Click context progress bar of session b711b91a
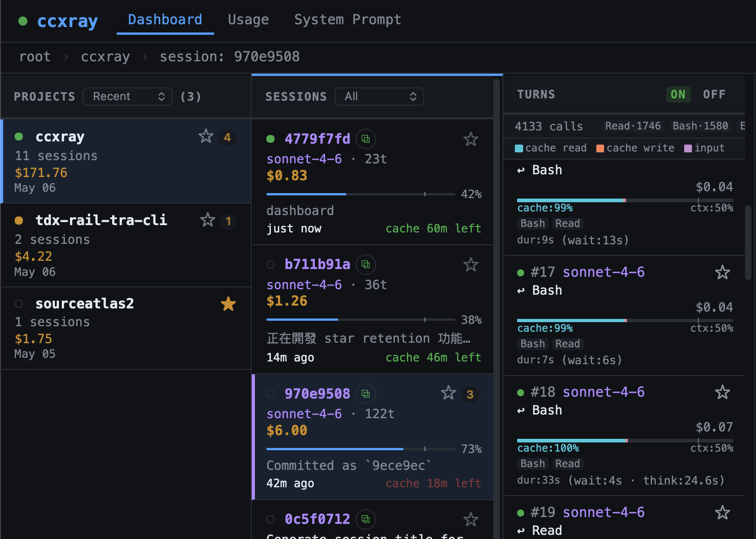Image resolution: width=756 pixels, height=539 pixels. [361, 319]
